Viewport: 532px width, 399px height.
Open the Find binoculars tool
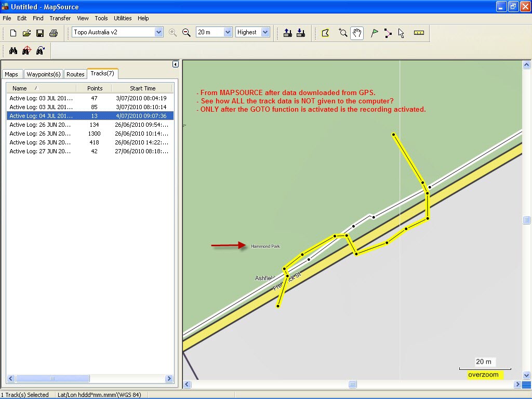[x=13, y=51]
